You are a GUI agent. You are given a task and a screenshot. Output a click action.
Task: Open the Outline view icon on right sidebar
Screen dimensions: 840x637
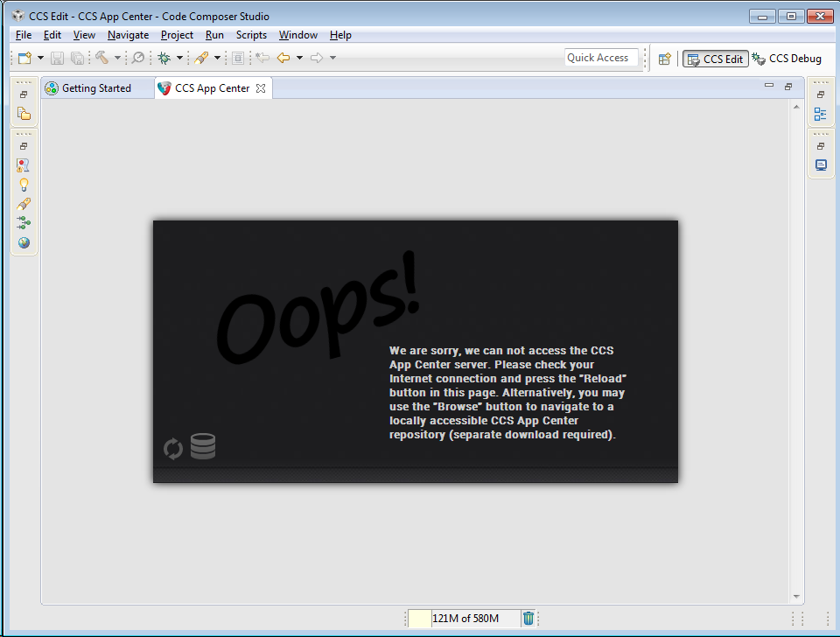point(820,114)
